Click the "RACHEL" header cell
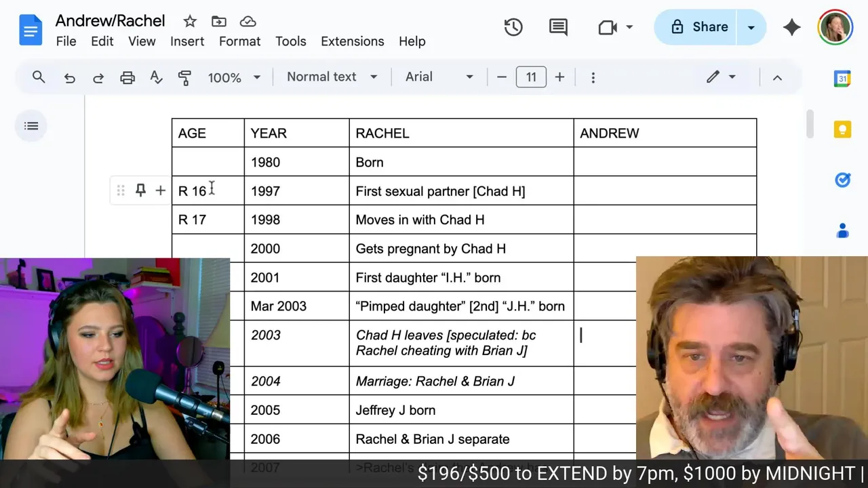 [x=461, y=134]
